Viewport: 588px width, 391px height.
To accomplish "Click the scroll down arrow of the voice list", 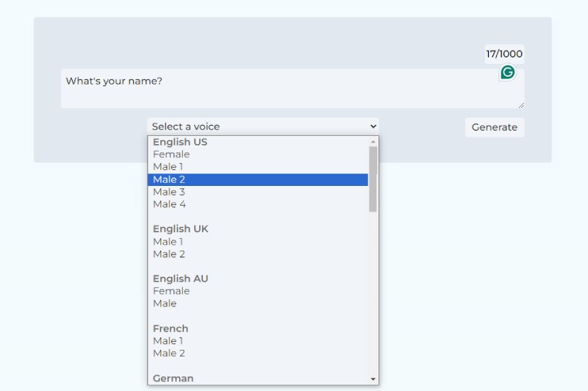I will click(373, 379).
